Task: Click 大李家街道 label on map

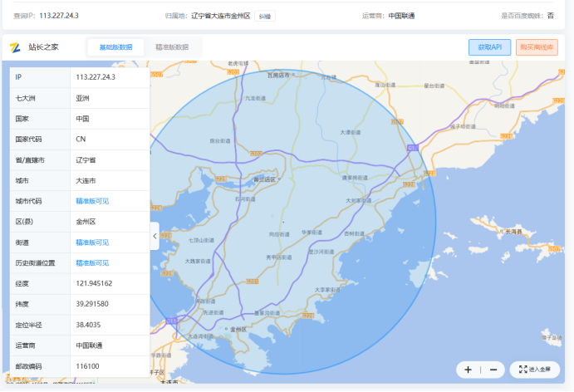Action: point(327,290)
